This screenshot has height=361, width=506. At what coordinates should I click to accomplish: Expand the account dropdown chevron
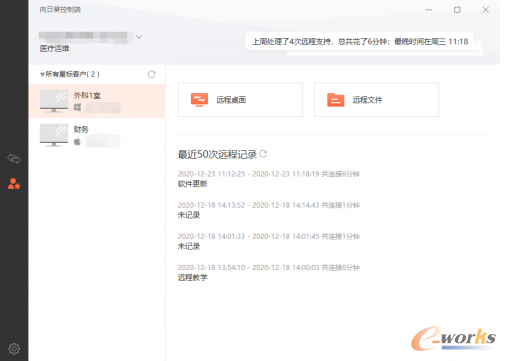click(x=139, y=37)
